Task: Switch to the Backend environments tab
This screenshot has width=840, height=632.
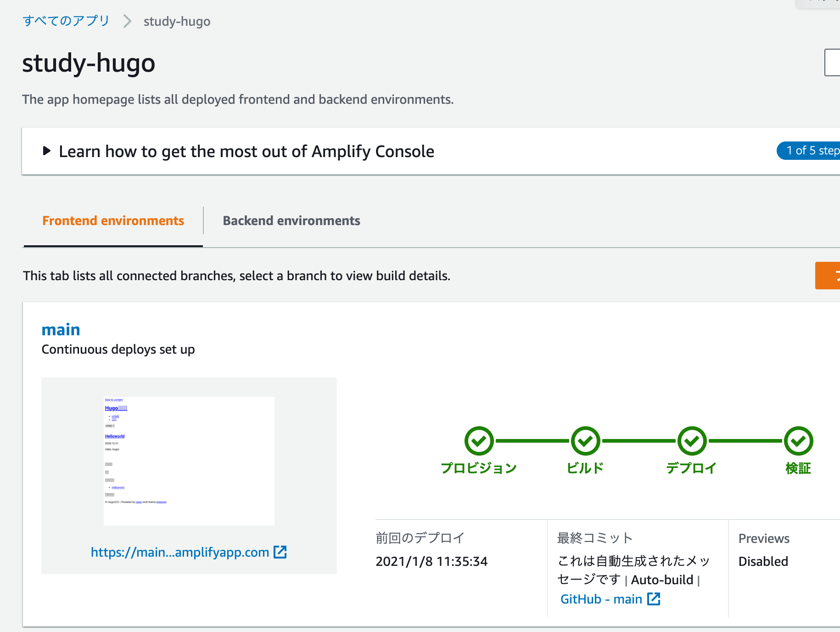Action: (291, 220)
